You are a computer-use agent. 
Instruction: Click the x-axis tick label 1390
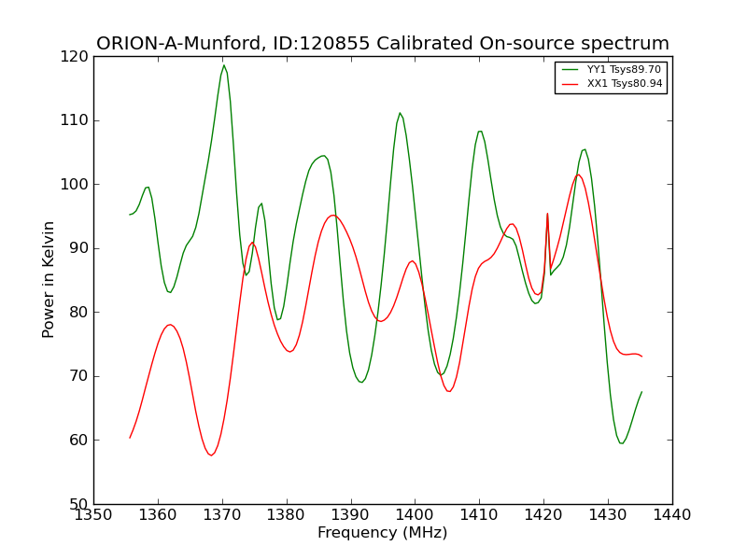pos(351,515)
